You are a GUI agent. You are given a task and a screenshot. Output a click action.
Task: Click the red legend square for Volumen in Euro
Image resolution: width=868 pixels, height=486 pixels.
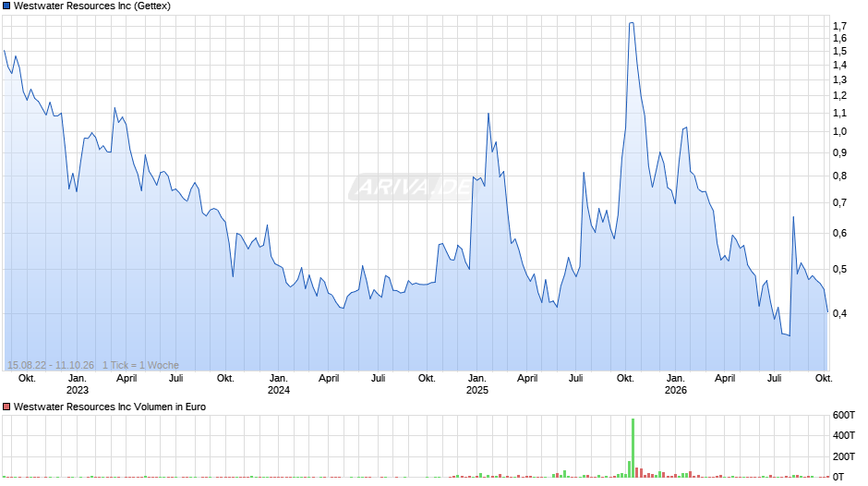click(6, 407)
